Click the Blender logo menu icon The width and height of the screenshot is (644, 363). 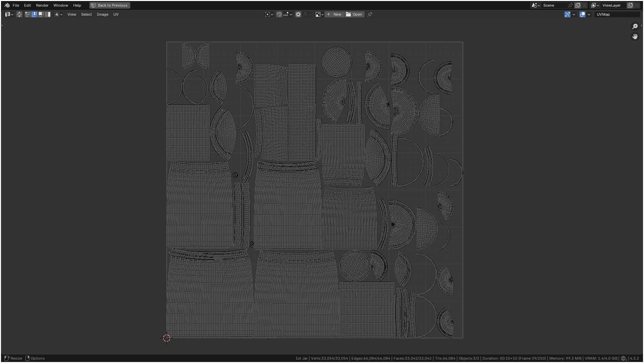(x=7, y=5)
